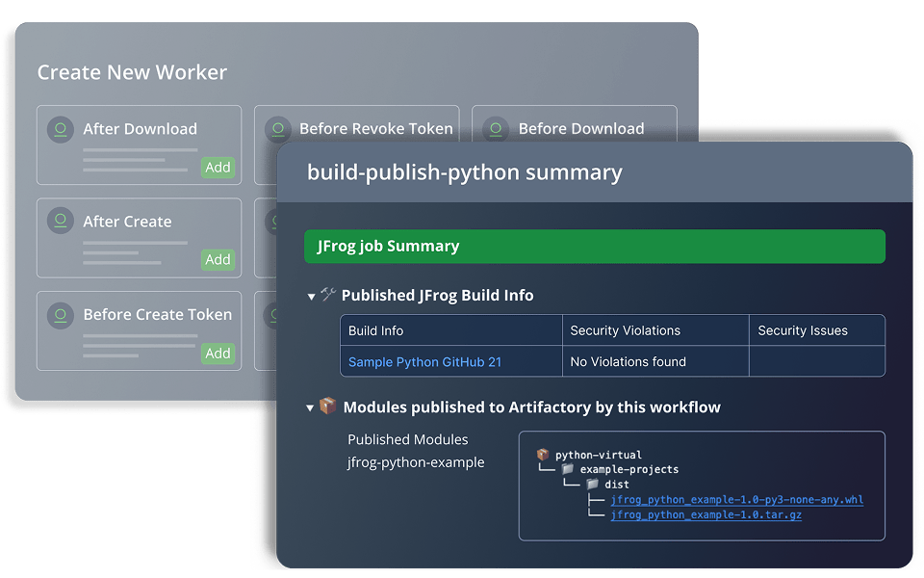
Task: Click the jfrog-python-example module name
Action: pyautogui.click(x=416, y=462)
